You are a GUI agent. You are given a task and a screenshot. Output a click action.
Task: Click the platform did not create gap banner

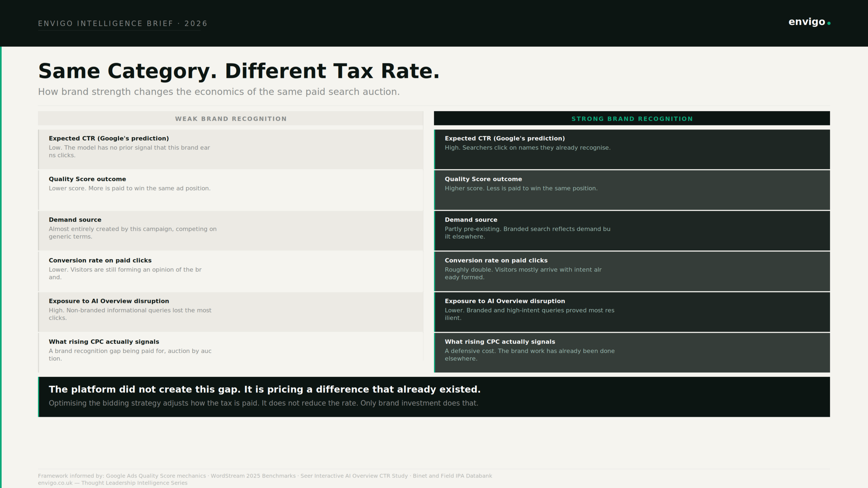[x=434, y=397]
